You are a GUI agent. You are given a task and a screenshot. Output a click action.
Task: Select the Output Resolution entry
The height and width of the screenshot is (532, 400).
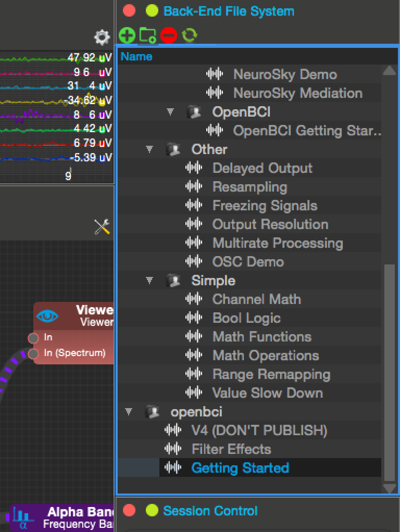[271, 224]
